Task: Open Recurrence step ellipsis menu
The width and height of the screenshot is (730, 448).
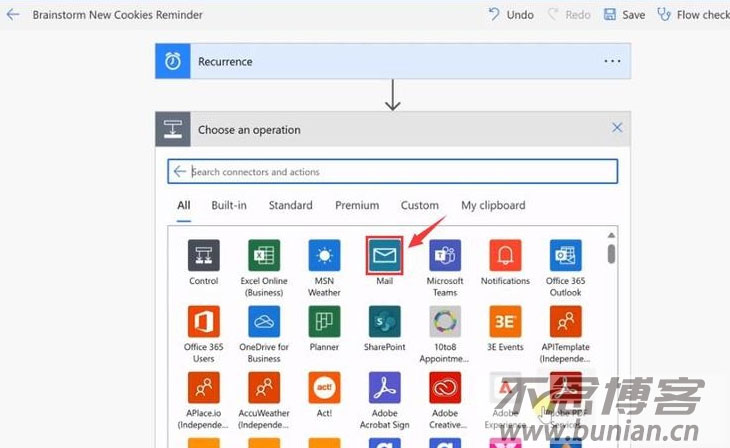Action: pos(612,61)
